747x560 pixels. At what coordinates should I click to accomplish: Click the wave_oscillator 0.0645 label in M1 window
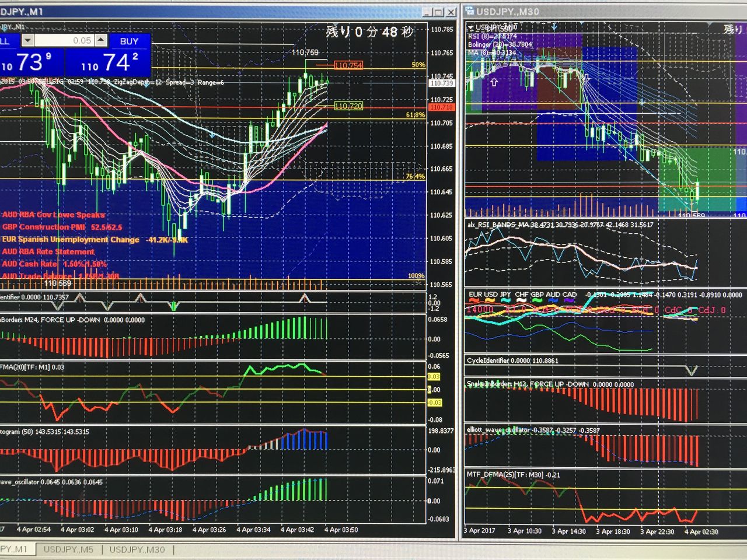tap(51, 482)
